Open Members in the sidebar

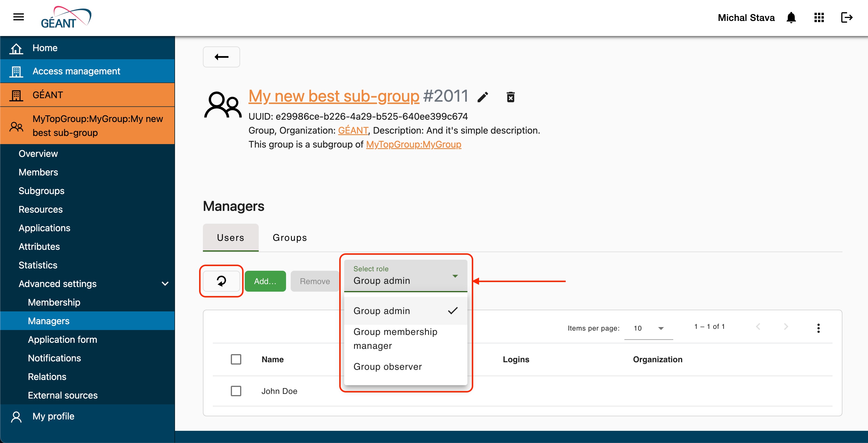pos(38,172)
